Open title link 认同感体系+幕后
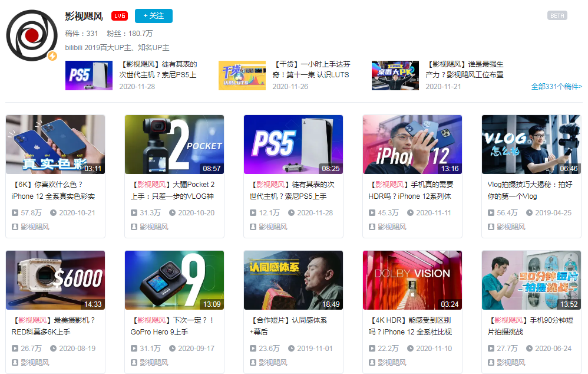Screen dimensions: 588x374 [x=288, y=326]
